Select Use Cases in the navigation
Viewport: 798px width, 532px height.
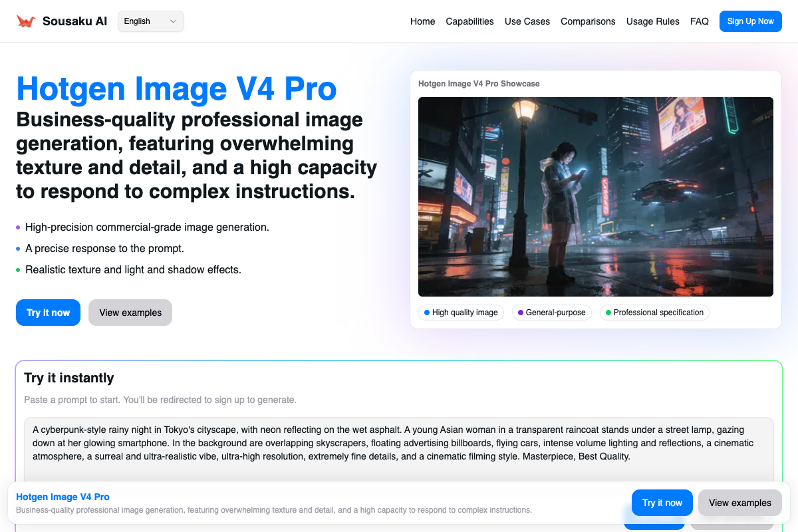[527, 21]
